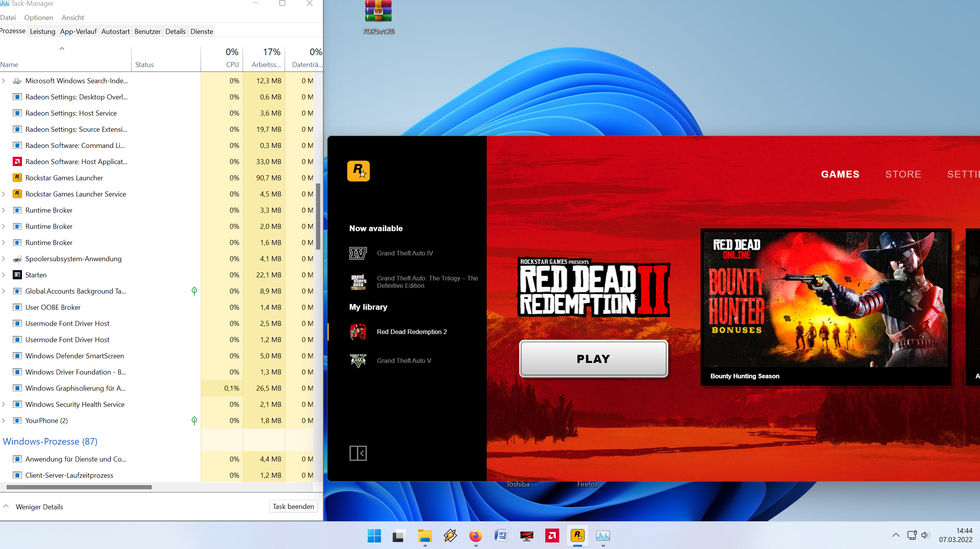The height and width of the screenshot is (549, 980).
Task: Click the horizontal scrollbar in Task-Manager
Action: click(x=79, y=487)
